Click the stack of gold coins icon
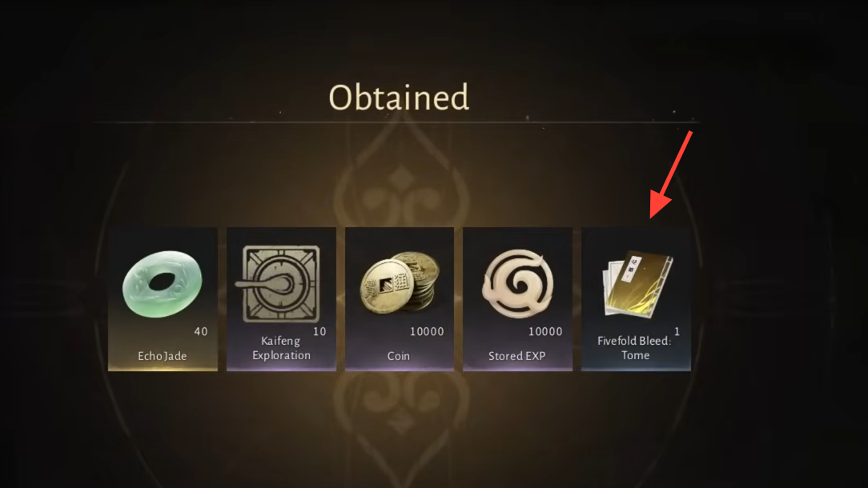The image size is (868, 488). 400,282
